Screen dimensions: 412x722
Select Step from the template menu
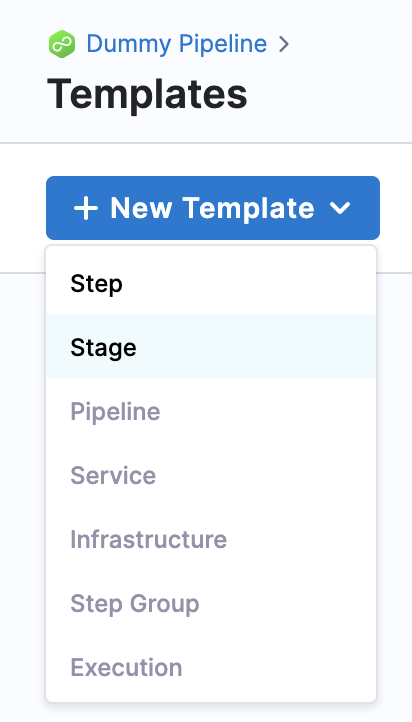(211, 283)
